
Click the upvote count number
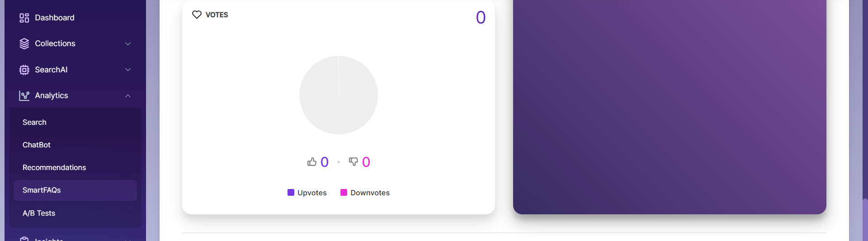click(x=325, y=162)
